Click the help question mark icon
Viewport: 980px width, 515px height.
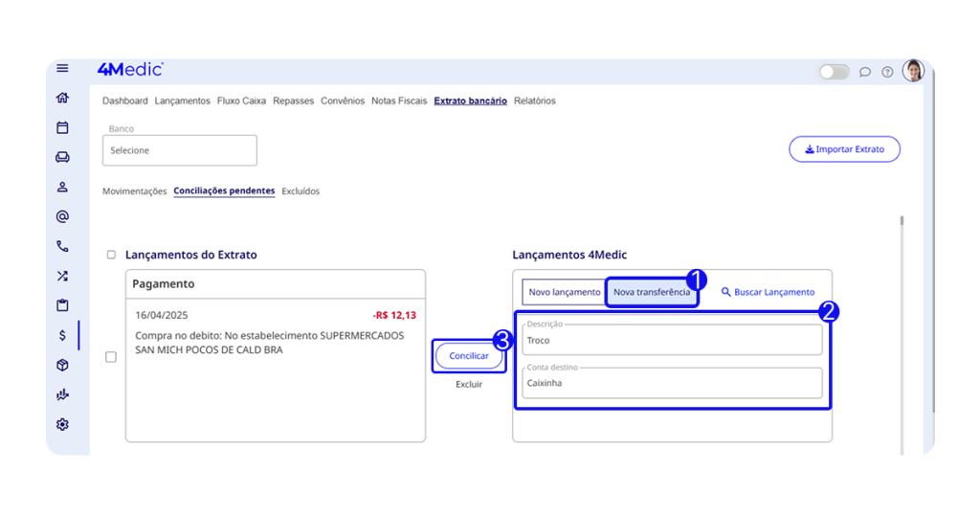(887, 72)
